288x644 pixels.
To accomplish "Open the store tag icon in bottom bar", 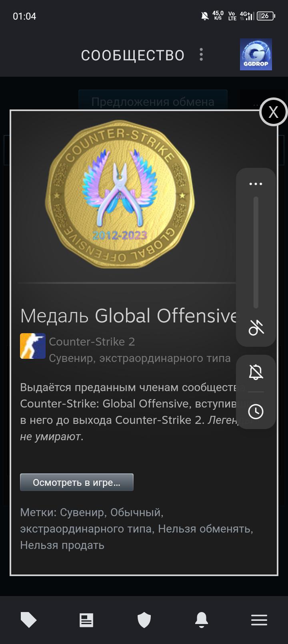I will click(28, 620).
